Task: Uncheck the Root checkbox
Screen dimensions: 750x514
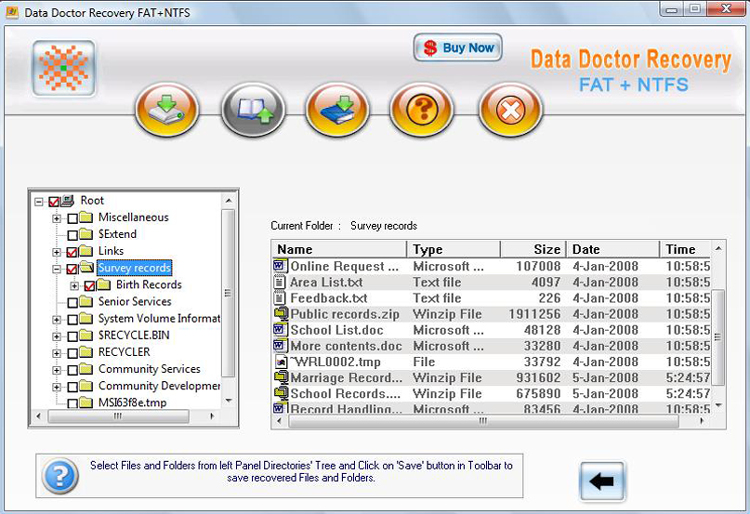Action: pos(54,202)
